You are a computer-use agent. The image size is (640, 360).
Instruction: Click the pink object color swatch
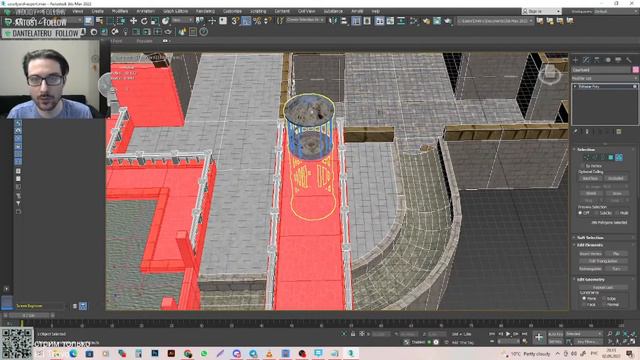(636, 70)
